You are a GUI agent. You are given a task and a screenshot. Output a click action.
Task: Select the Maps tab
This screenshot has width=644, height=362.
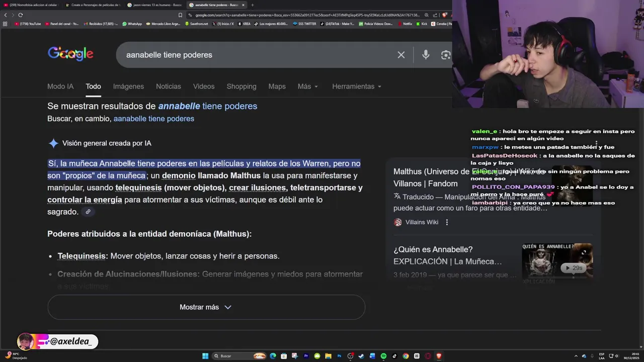(x=277, y=86)
